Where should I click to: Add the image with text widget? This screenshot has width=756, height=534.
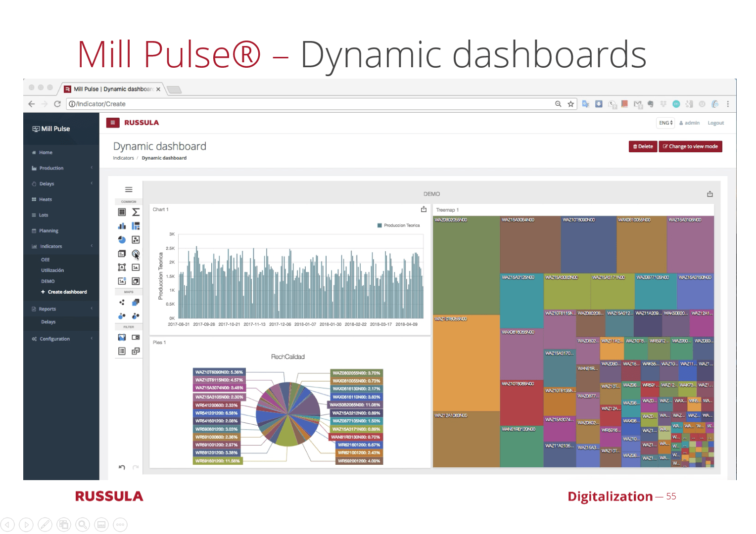(x=122, y=281)
